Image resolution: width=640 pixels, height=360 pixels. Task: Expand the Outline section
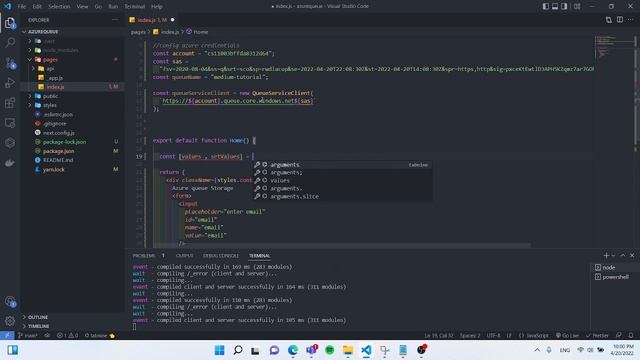38,317
